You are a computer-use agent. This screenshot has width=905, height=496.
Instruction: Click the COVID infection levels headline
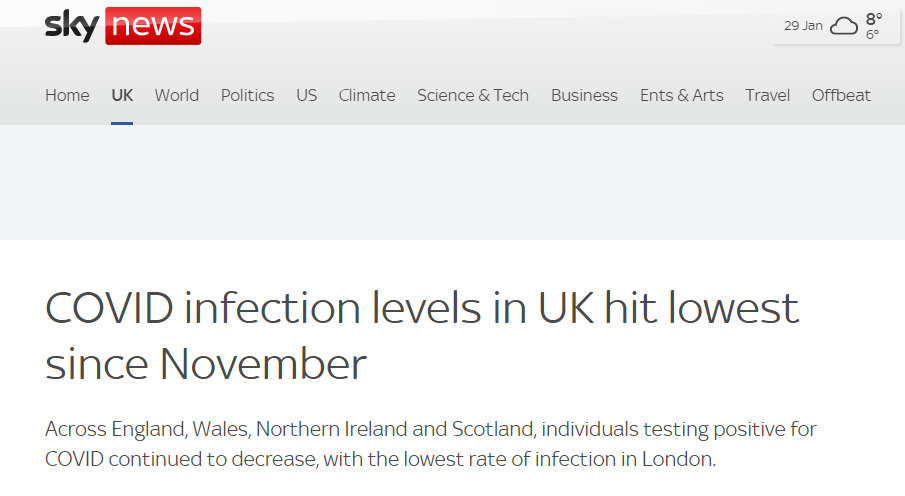tap(421, 335)
